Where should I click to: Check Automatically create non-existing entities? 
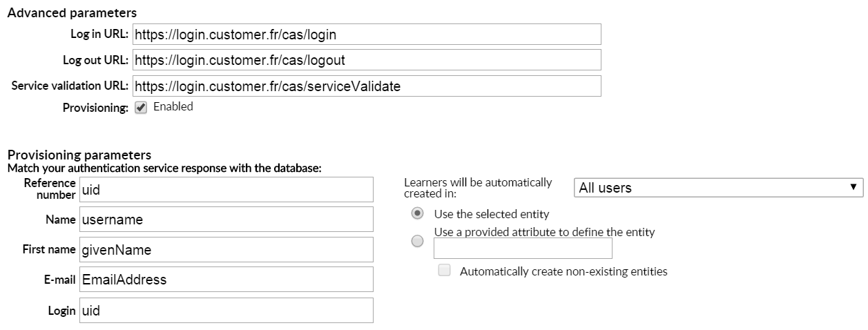pos(445,271)
